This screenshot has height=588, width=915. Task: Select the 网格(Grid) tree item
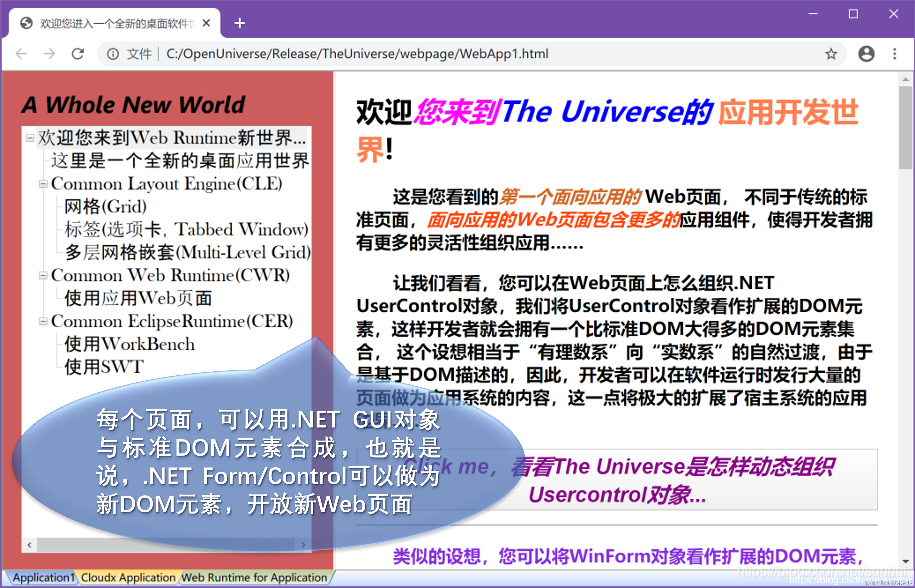point(105,207)
